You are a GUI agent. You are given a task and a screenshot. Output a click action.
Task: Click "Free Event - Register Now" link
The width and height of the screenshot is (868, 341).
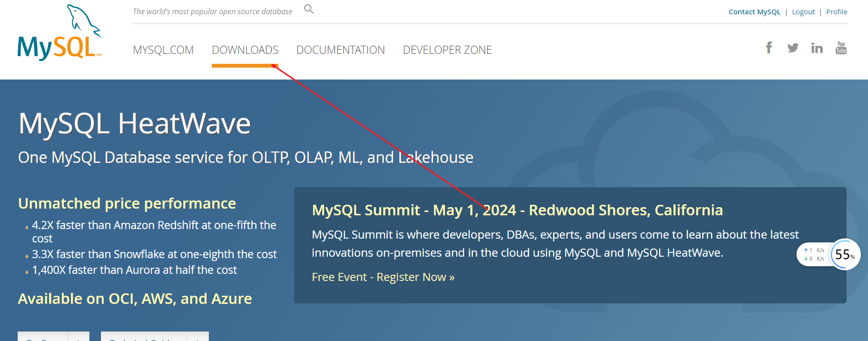383,277
